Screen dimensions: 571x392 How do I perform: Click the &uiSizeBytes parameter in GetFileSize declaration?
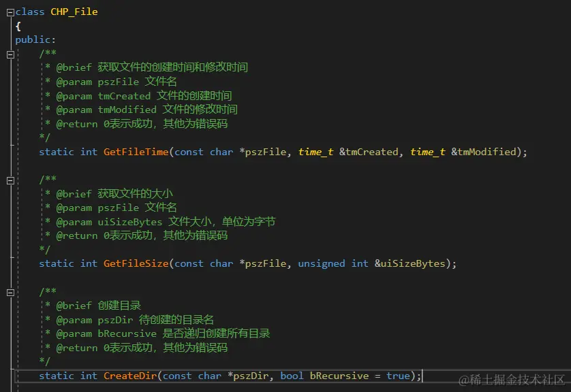pos(410,263)
